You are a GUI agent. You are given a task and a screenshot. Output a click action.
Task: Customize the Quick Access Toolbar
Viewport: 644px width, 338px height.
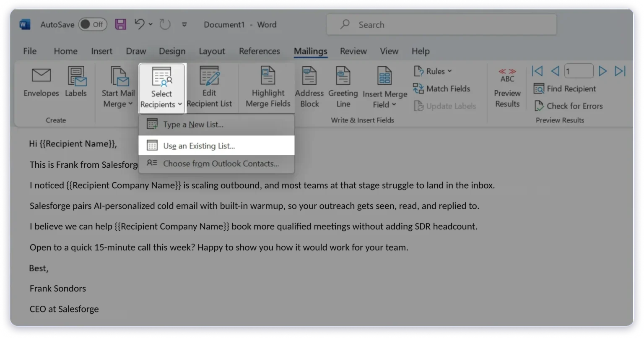click(x=184, y=24)
